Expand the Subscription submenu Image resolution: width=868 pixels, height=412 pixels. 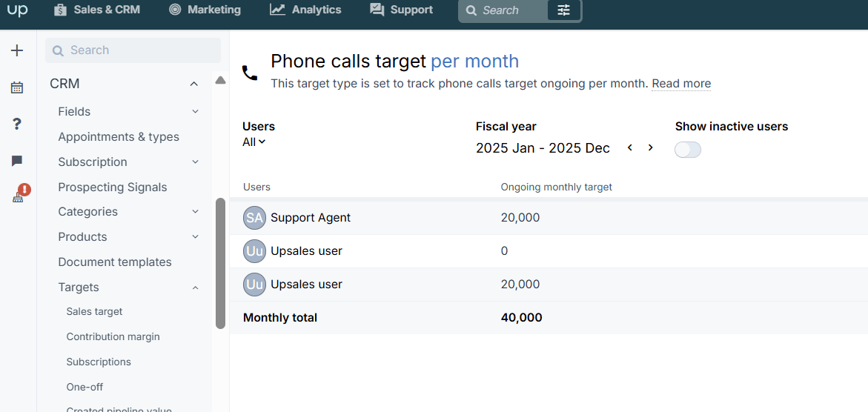point(196,162)
